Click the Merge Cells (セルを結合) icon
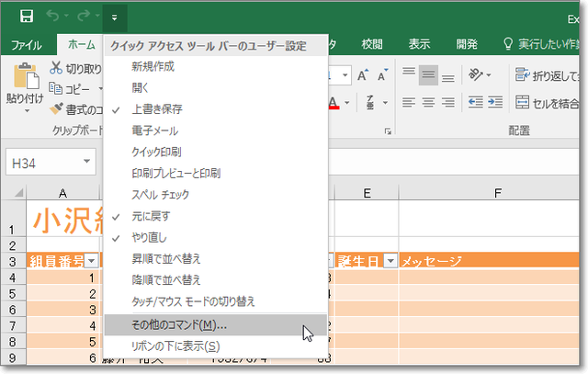Viewport: 588px width, 374px height. 524,102
